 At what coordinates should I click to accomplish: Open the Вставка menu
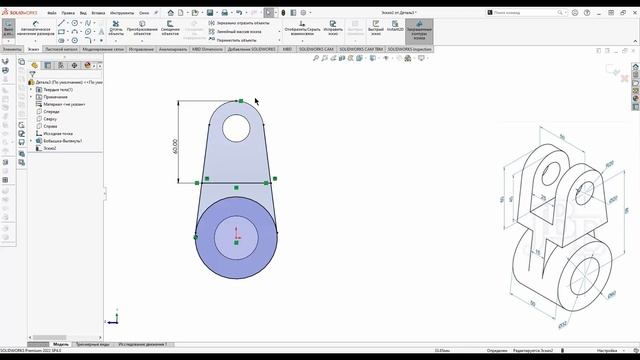click(x=98, y=13)
